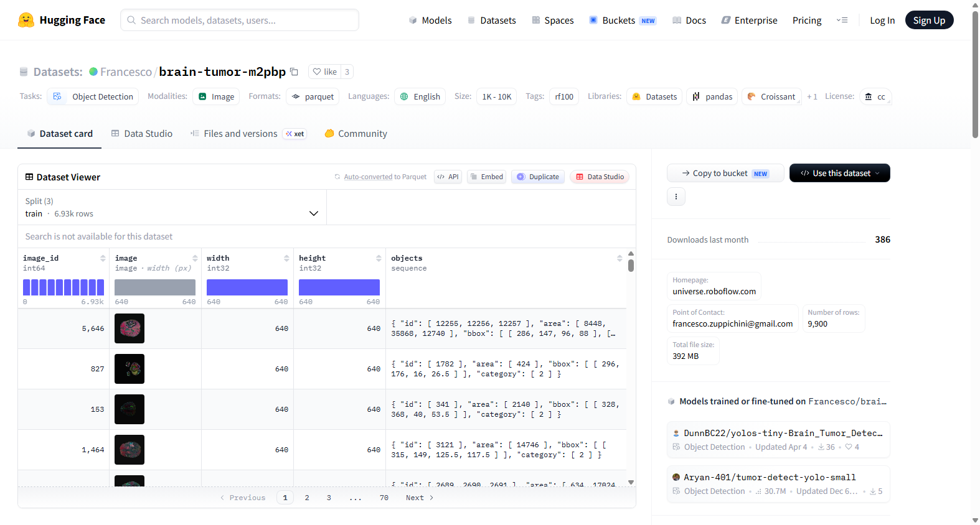
Task: Click the Francesco author avatar dot
Action: (93, 72)
